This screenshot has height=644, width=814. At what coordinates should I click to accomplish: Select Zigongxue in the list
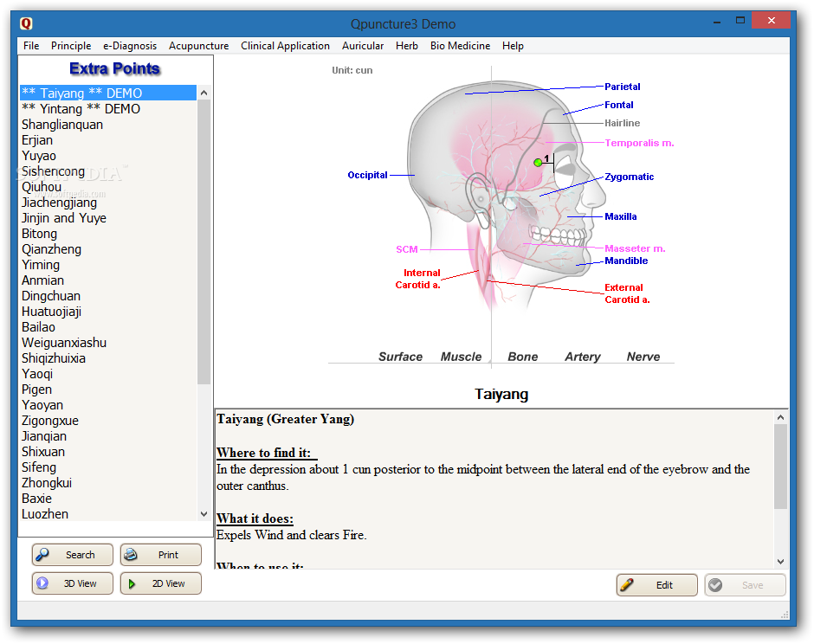click(108, 421)
